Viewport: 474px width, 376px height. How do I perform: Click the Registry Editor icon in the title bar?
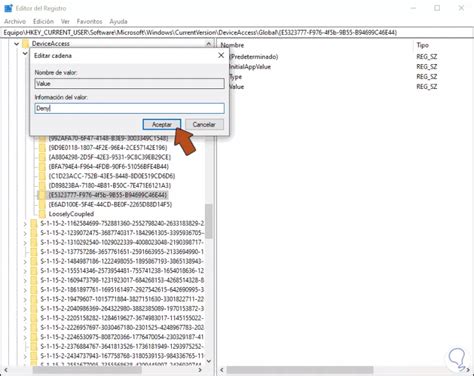click(8, 8)
